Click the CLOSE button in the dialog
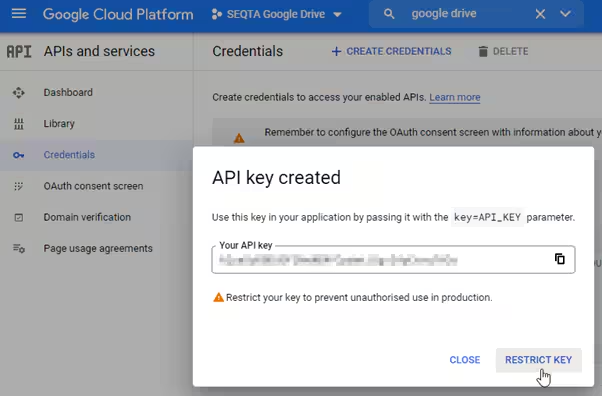602x396 pixels. [465, 360]
